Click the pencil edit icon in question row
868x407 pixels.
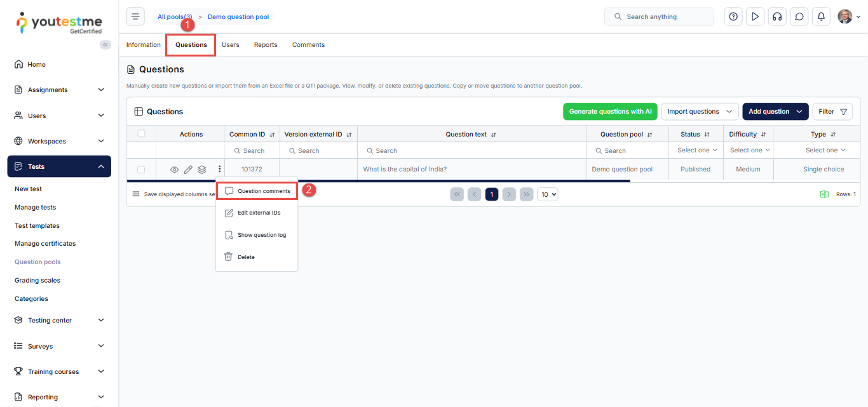tap(188, 170)
